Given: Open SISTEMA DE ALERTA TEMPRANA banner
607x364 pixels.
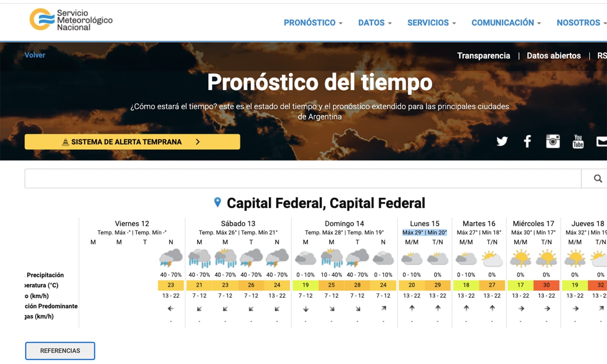Looking at the screenshot, I should 132,142.
